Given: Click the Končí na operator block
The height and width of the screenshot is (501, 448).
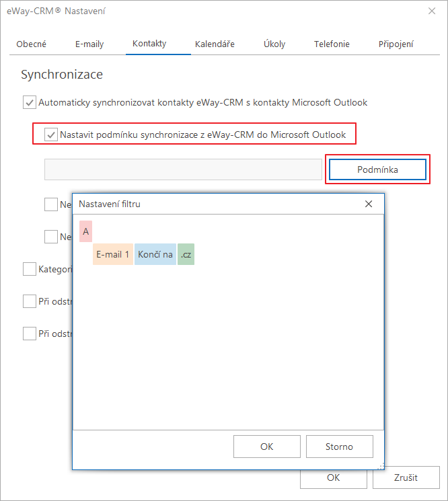Looking at the screenshot, I should click(155, 254).
